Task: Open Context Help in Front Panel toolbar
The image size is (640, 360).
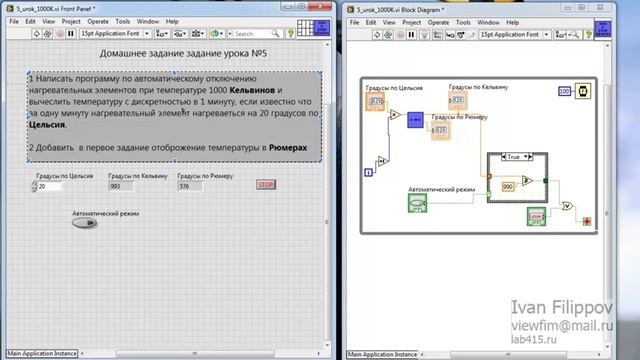Action: pos(290,34)
